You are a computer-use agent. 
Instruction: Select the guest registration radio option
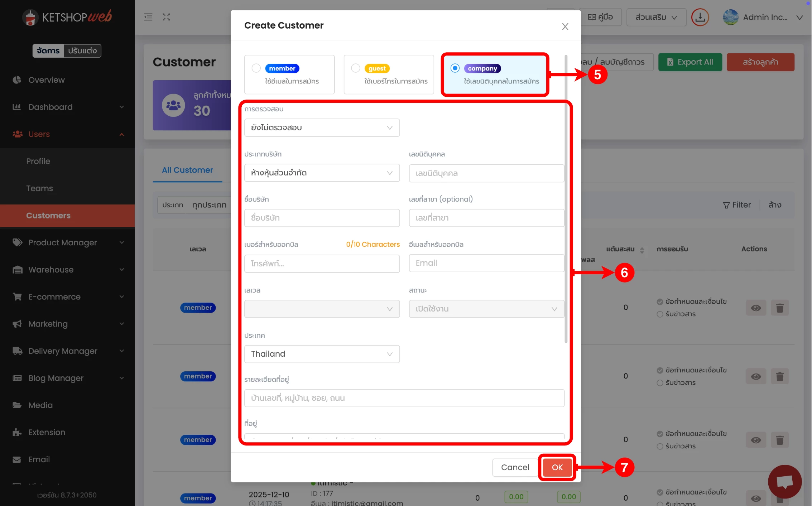pos(356,68)
